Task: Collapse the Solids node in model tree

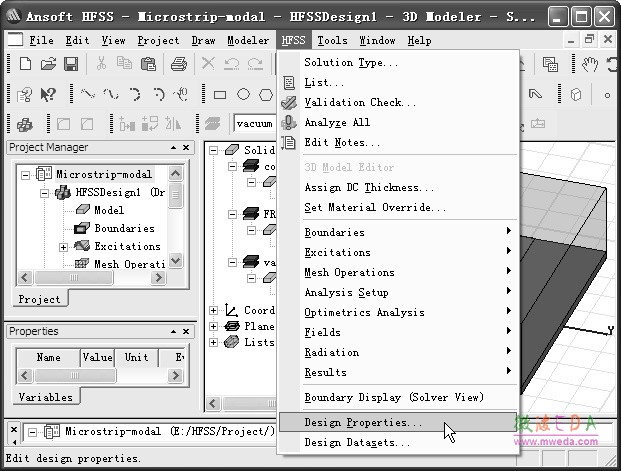Action: [213, 150]
